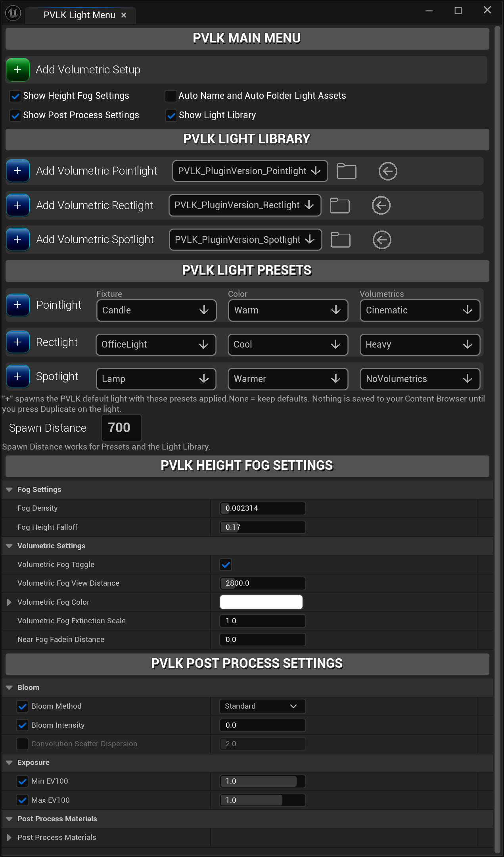The image size is (504, 857).
Task: Click the Bloom Intensity value field
Action: pos(263,725)
